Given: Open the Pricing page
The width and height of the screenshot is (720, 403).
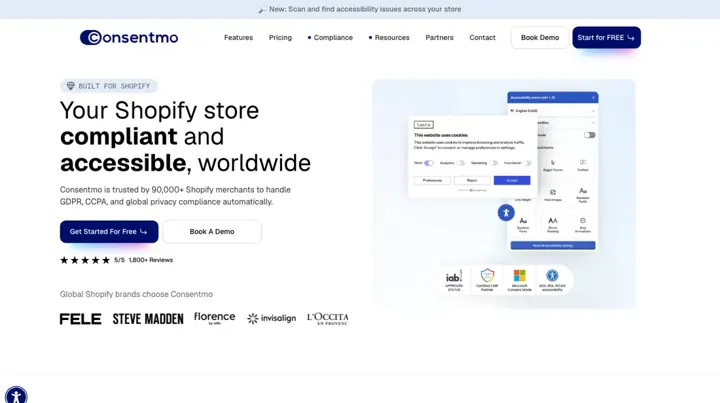Looking at the screenshot, I should click(280, 38).
